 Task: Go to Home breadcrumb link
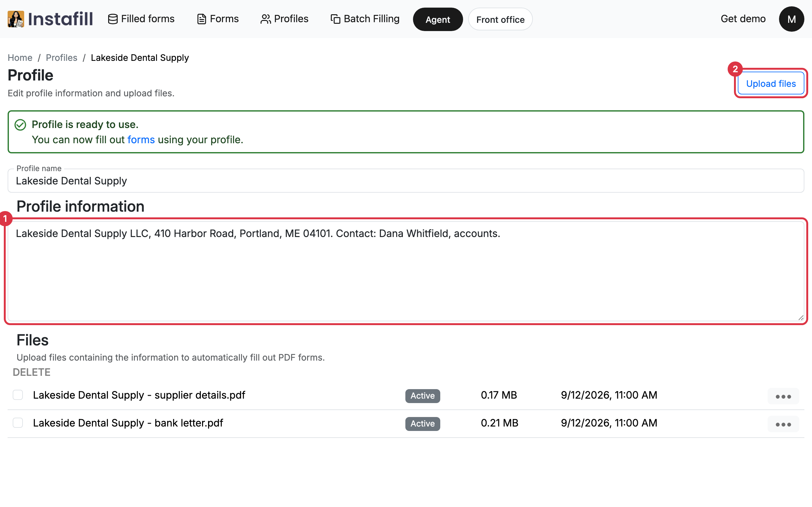coord(20,58)
